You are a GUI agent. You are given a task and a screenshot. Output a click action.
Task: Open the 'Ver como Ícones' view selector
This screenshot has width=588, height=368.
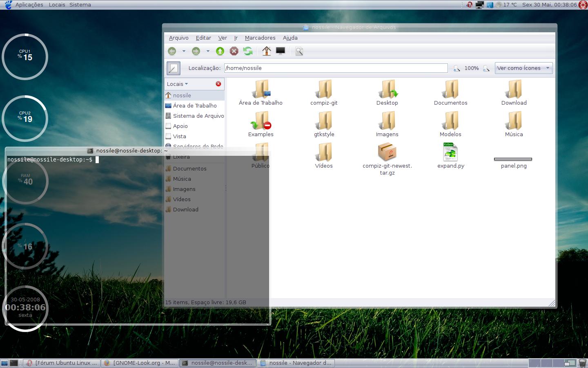(x=523, y=68)
